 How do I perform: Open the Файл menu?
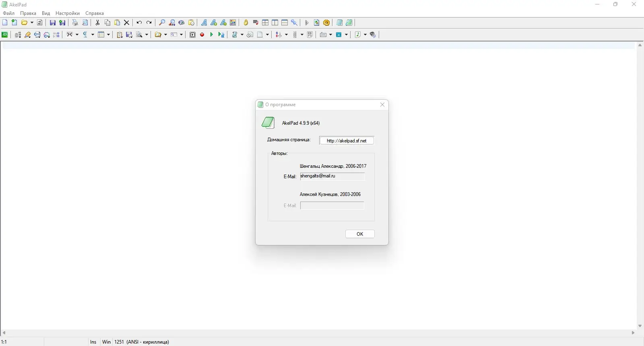(9, 13)
